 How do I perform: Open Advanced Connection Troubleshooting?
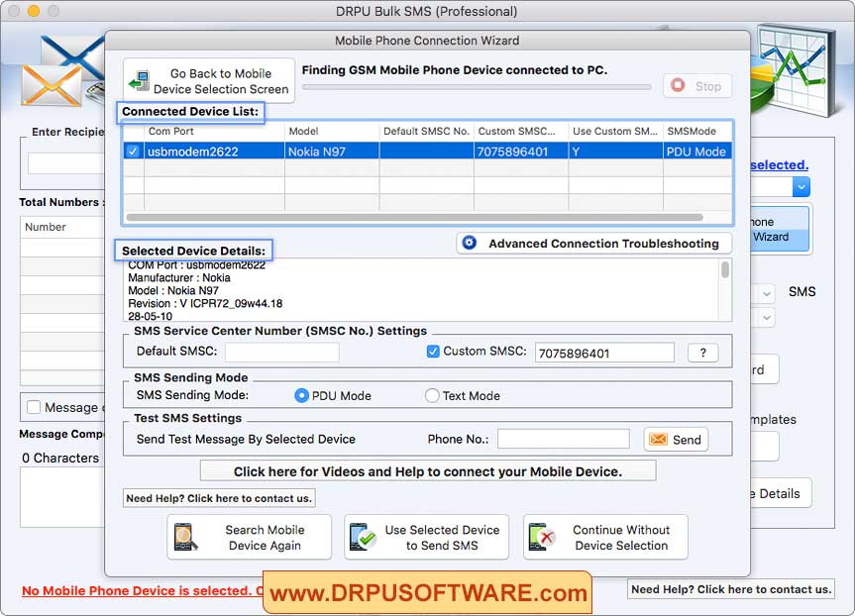[594, 243]
